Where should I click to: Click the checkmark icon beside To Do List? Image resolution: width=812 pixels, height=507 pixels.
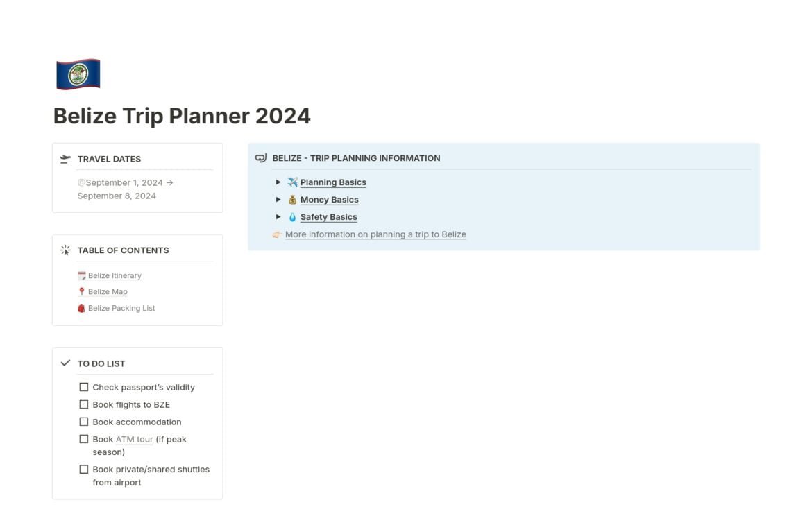pyautogui.click(x=66, y=363)
